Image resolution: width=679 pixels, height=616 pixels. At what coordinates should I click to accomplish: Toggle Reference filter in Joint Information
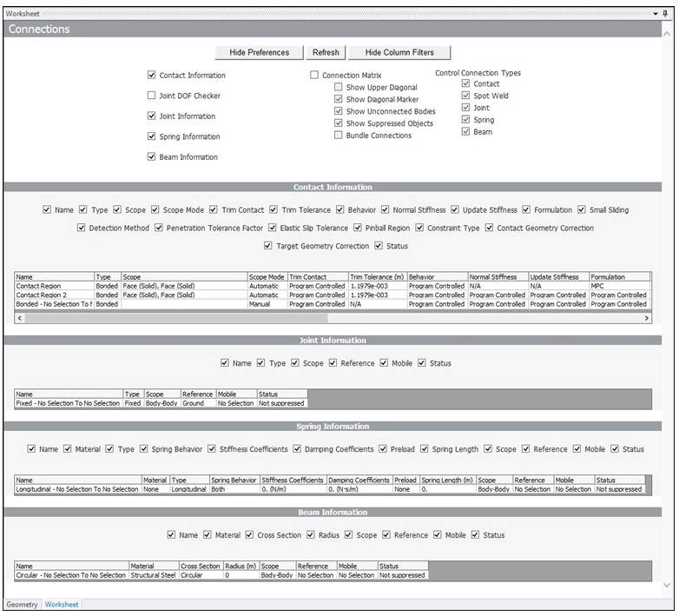point(333,363)
